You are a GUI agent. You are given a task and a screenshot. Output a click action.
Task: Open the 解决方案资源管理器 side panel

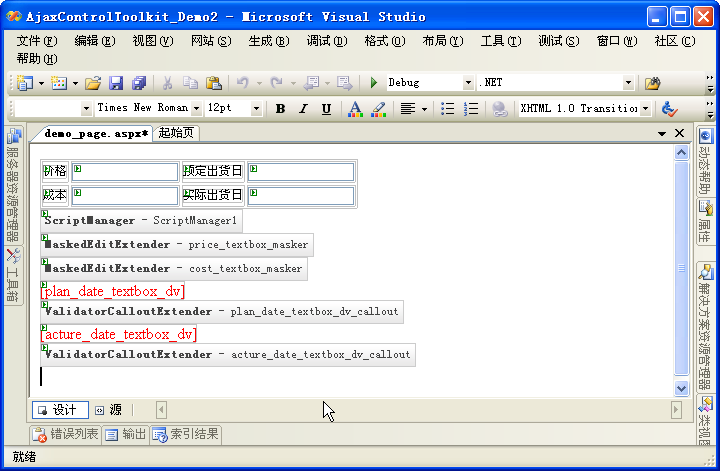705,326
